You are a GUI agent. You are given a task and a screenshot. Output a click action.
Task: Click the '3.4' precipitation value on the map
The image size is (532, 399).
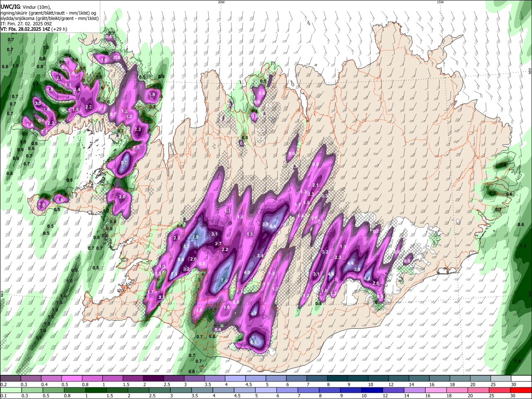coord(261,256)
